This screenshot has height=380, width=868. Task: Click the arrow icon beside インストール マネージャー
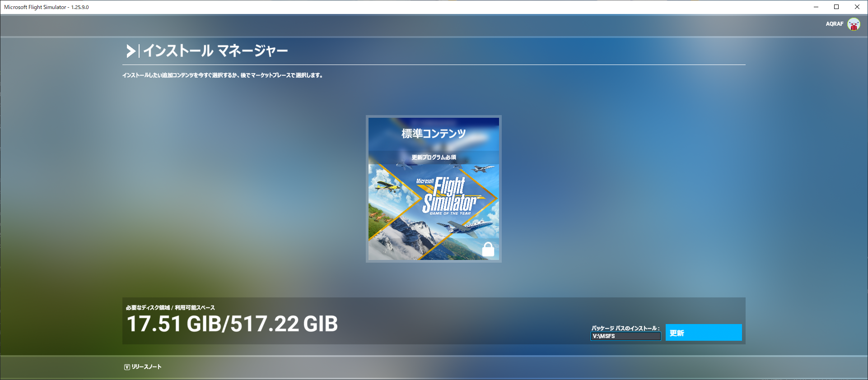pos(131,51)
